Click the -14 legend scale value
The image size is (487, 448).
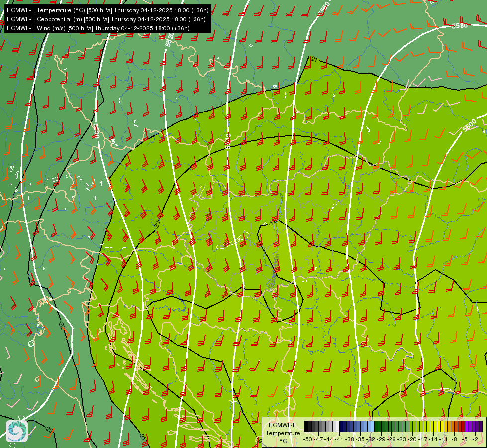[x=434, y=439]
